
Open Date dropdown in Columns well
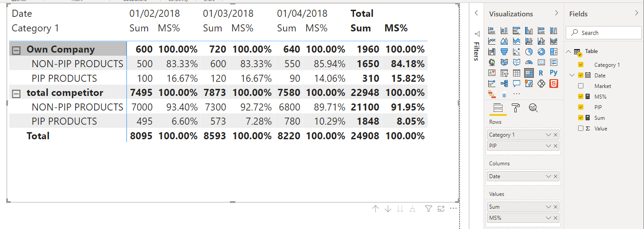point(548,176)
